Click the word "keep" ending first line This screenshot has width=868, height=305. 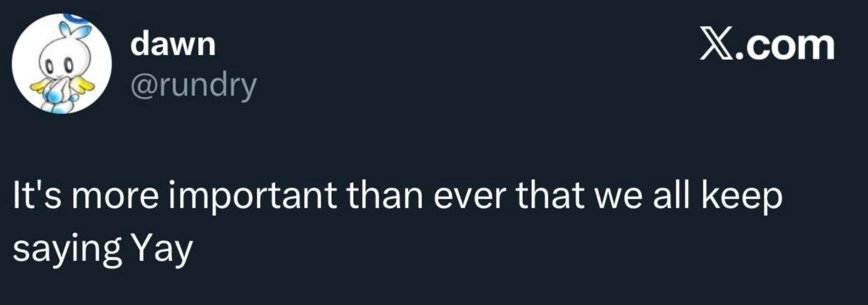[x=742, y=196]
